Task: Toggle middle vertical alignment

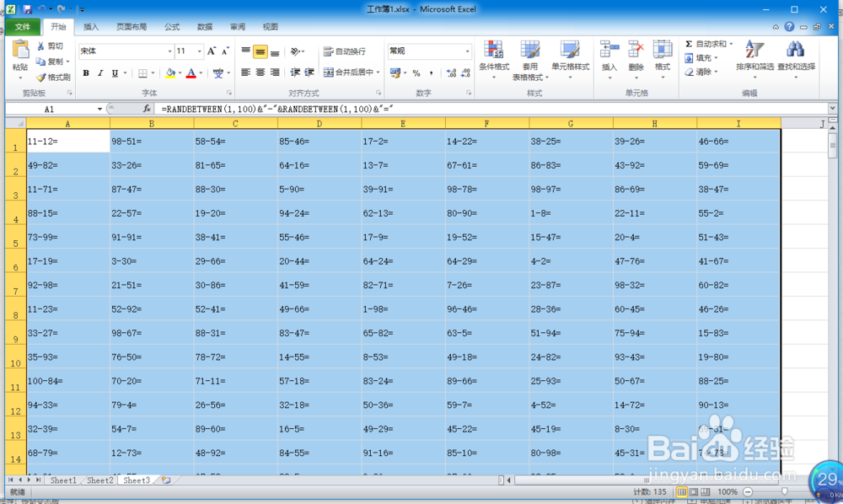Action: pyautogui.click(x=260, y=51)
